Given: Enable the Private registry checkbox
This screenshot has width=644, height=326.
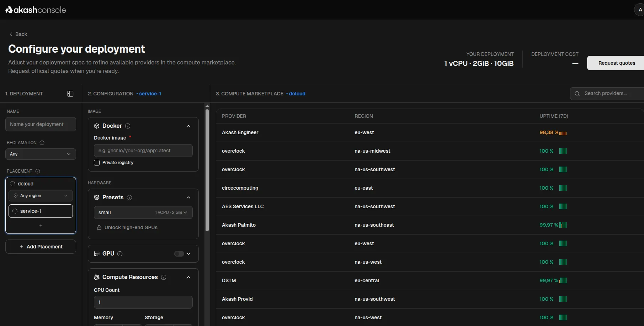Looking at the screenshot, I should 97,163.
